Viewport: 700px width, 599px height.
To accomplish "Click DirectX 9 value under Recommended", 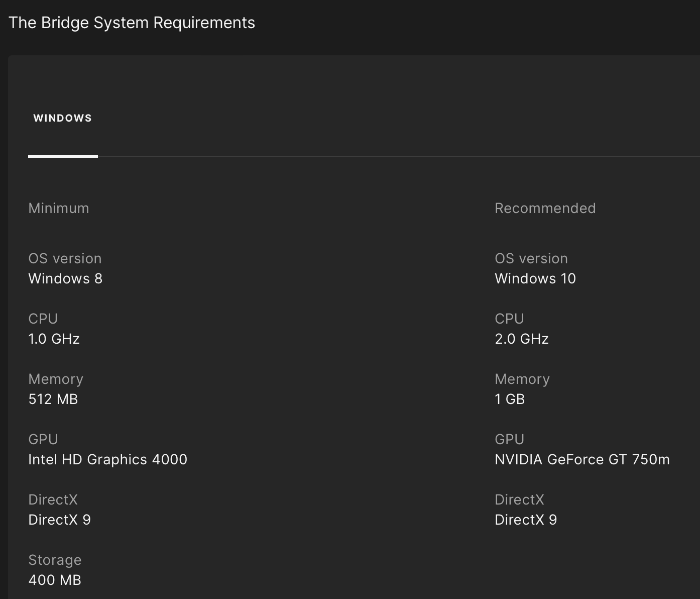I will 526,520.
